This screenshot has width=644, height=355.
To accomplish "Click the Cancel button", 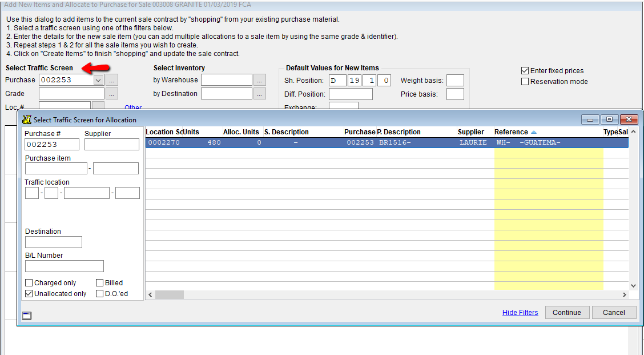I will click(x=614, y=313).
